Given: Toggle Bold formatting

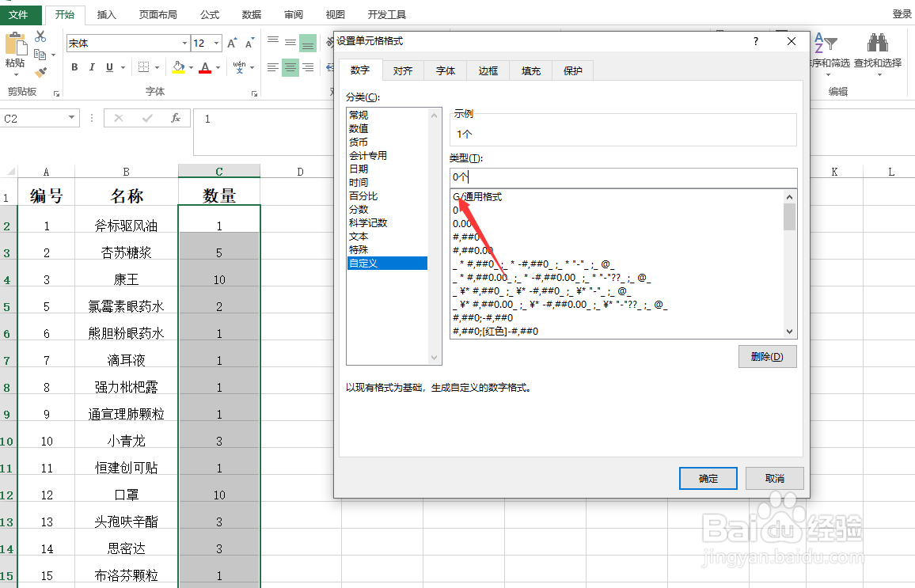Looking at the screenshot, I should point(74,67).
